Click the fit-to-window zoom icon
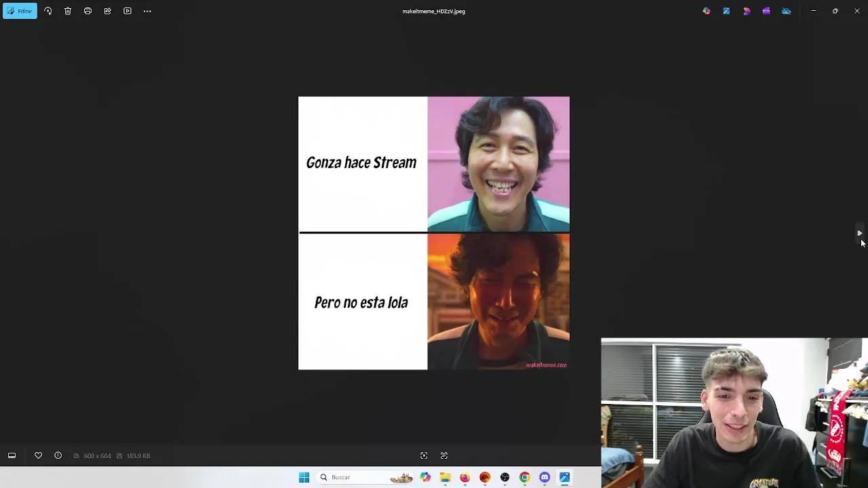 click(424, 455)
